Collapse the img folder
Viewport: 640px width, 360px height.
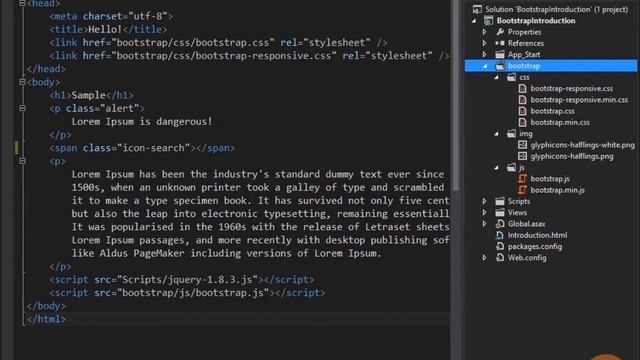tap(496, 134)
